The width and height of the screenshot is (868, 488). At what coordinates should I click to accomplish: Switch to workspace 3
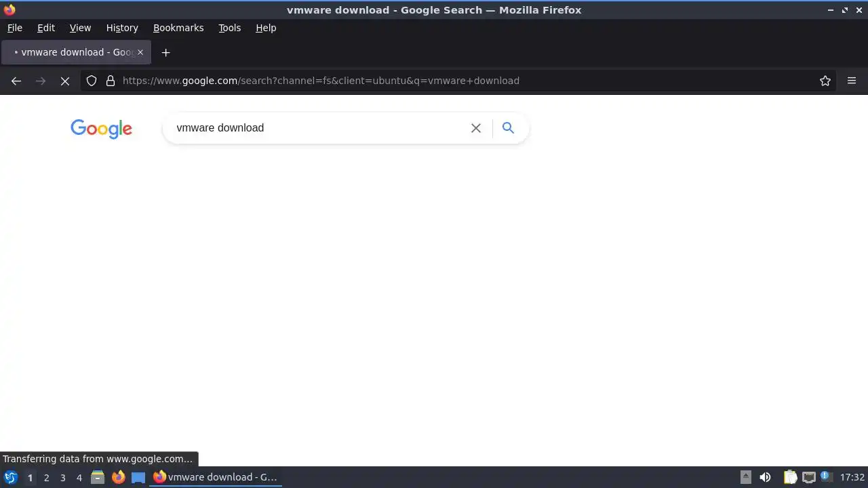coord(62,478)
